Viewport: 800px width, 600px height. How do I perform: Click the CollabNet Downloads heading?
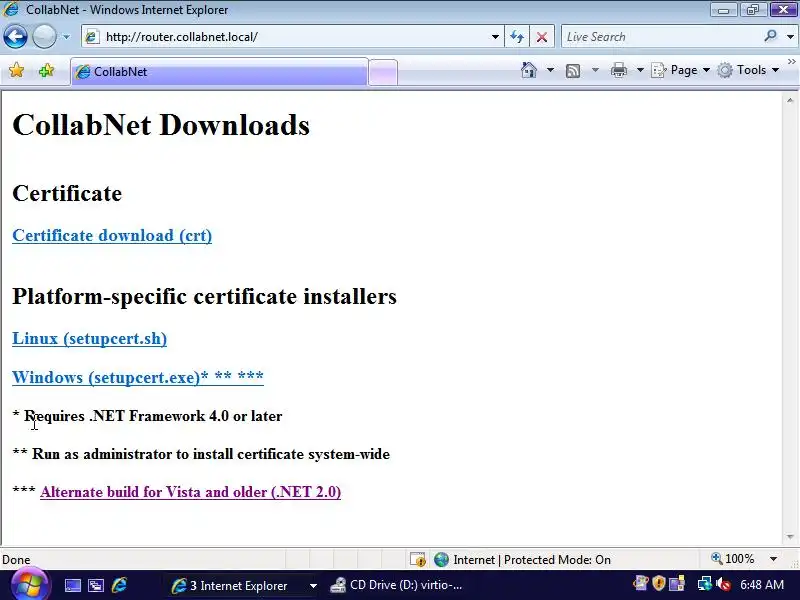(x=161, y=125)
